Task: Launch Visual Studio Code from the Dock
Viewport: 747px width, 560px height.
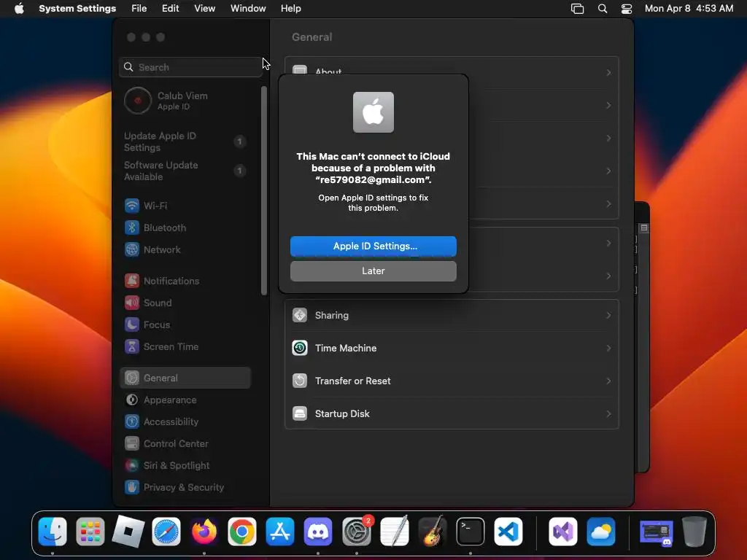Action: click(x=508, y=532)
